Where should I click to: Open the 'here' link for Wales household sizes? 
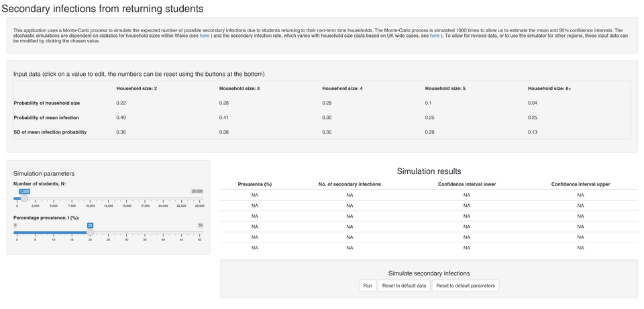click(205, 36)
